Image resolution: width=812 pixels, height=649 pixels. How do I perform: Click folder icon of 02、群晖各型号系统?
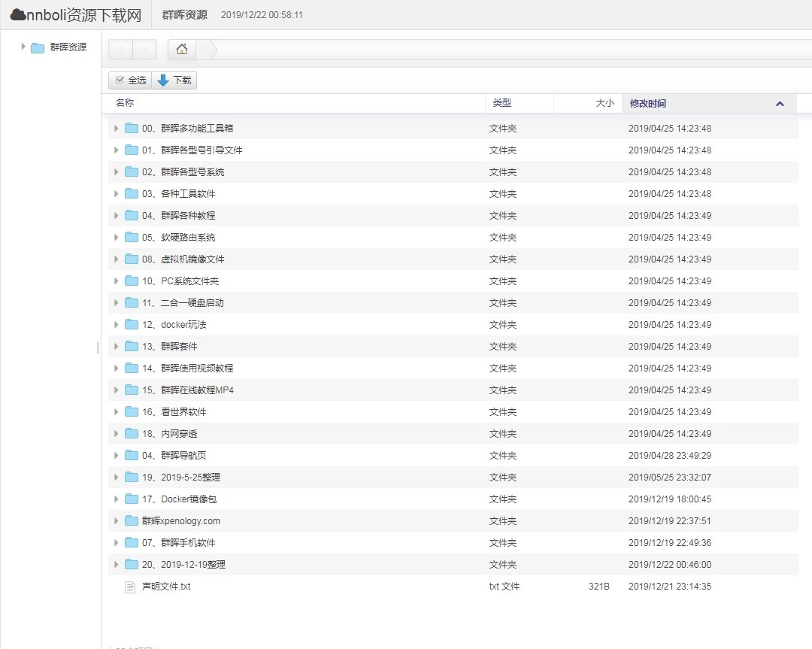(132, 171)
